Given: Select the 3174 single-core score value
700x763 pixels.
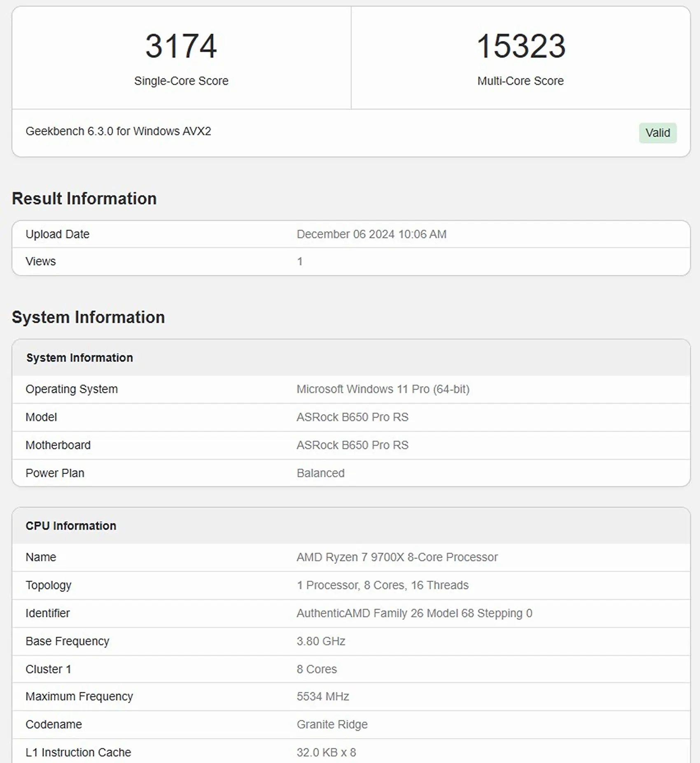Looking at the screenshot, I should (181, 46).
